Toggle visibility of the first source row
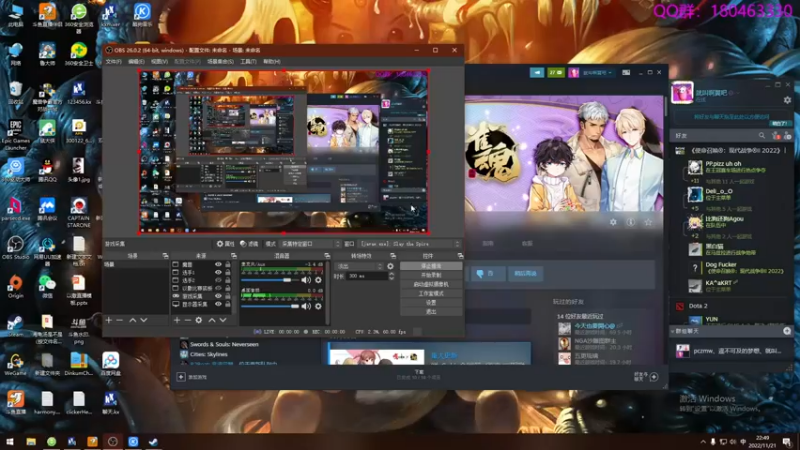 218,265
